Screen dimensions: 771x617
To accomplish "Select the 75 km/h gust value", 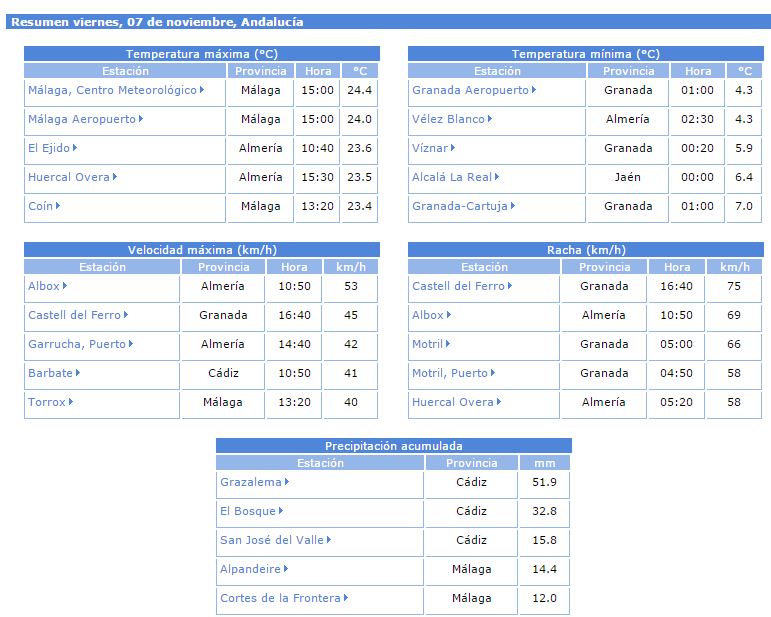I will tap(734, 286).
